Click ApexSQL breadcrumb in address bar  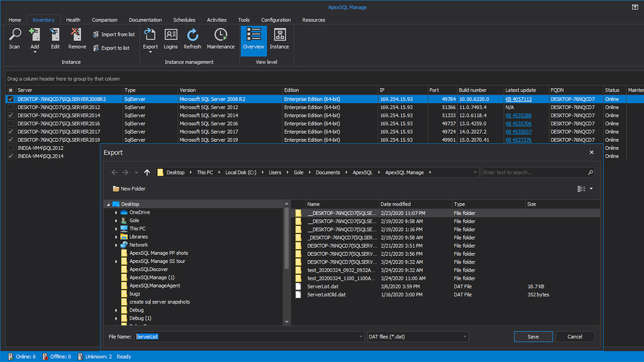coord(362,173)
